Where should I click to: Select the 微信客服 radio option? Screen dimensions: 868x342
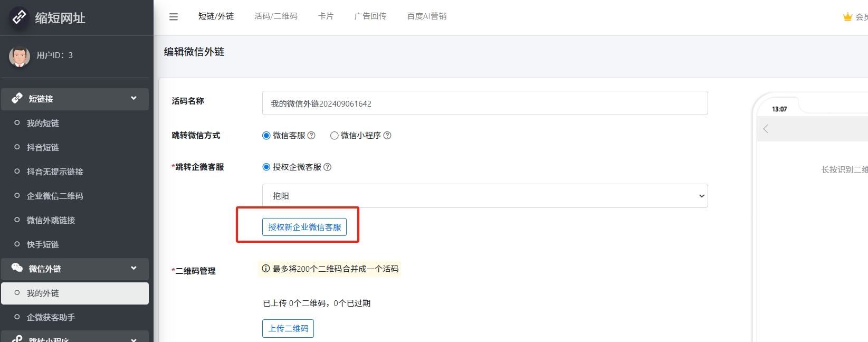click(x=266, y=136)
